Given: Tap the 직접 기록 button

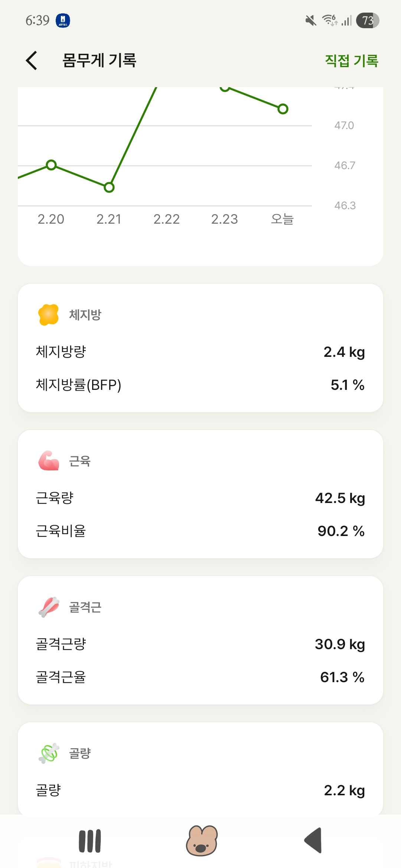Looking at the screenshot, I should (x=351, y=61).
